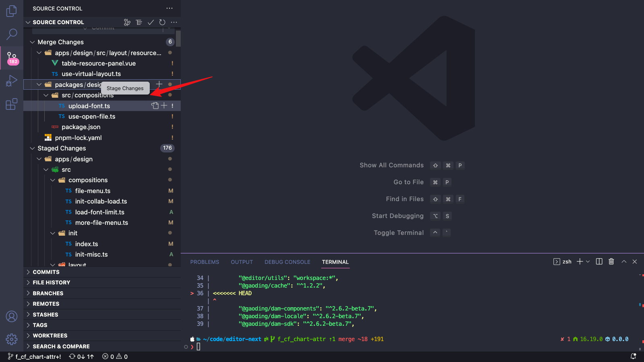
Task: Open more actions in SOURCE CONTROL section header
Action: (x=174, y=22)
